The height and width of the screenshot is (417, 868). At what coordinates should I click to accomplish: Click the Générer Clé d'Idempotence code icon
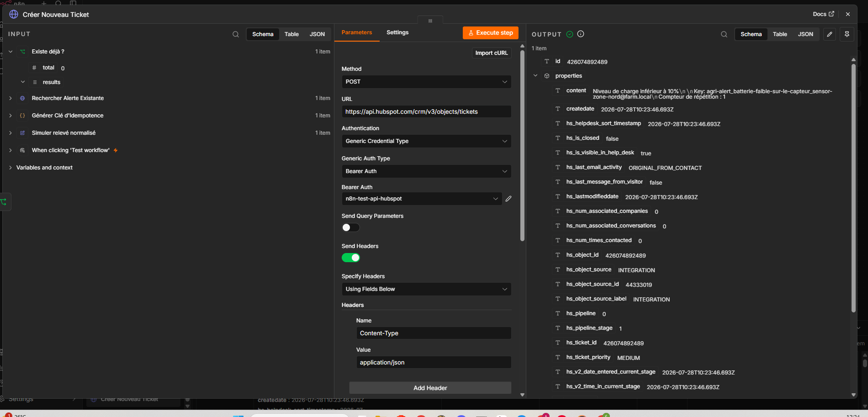pyautogui.click(x=22, y=116)
